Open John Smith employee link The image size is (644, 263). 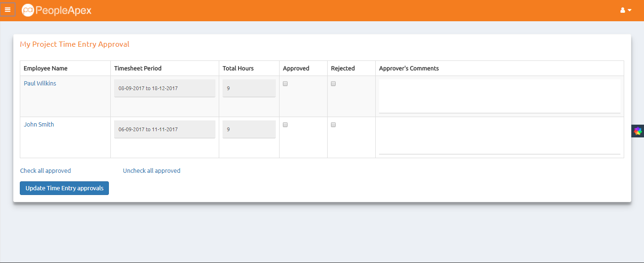pos(39,125)
